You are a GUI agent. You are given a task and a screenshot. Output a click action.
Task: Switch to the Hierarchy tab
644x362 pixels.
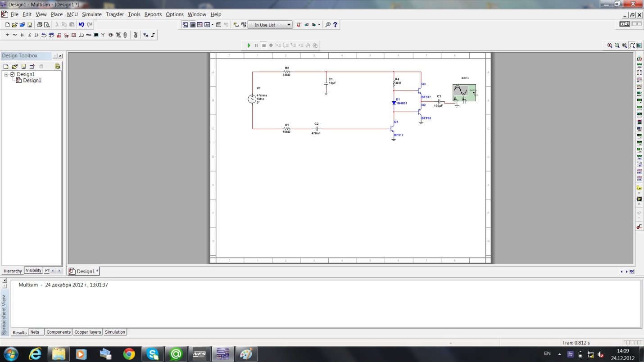[x=13, y=271]
